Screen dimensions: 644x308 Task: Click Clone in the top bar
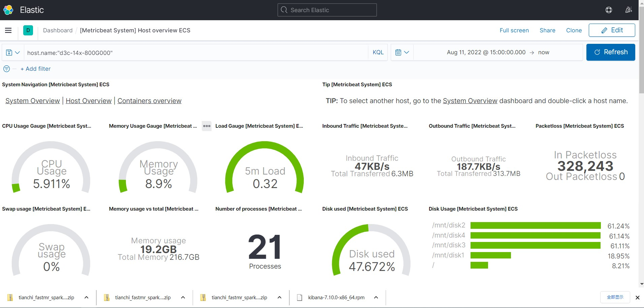pyautogui.click(x=574, y=30)
